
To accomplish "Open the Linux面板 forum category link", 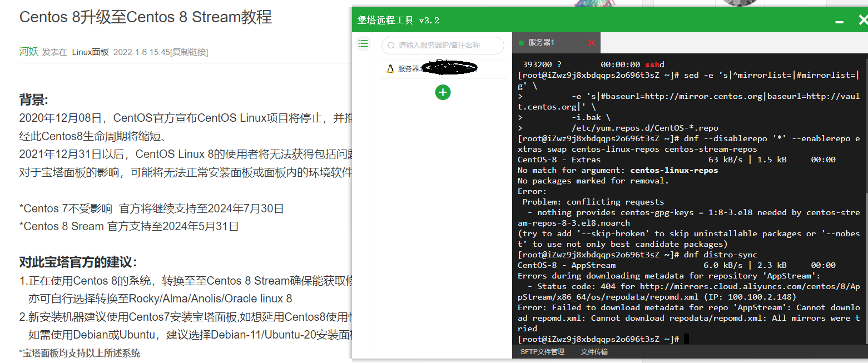I will point(90,52).
